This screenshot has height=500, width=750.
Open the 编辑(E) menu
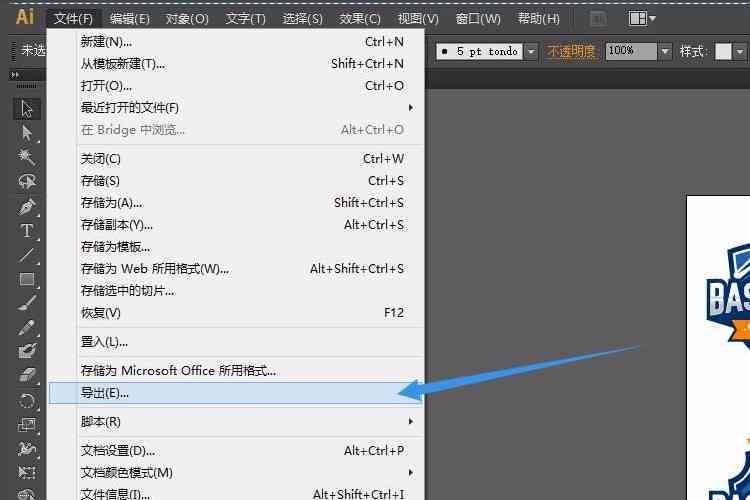[130, 19]
